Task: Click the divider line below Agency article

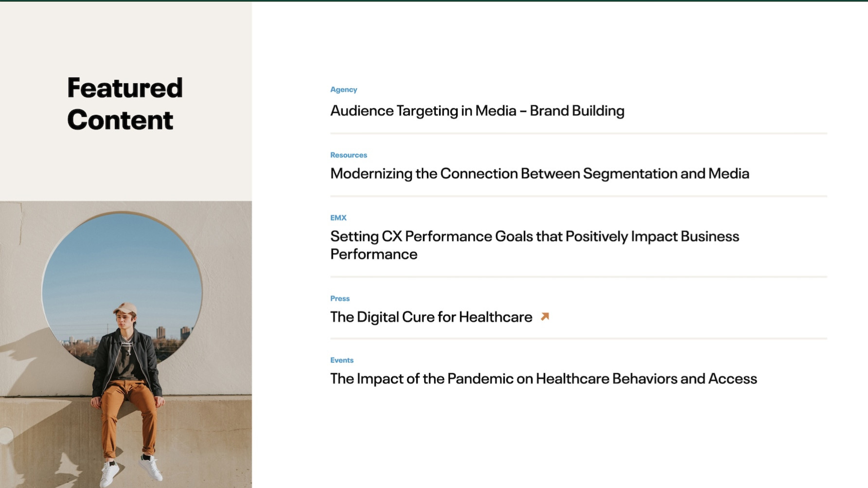Action: pos(578,133)
